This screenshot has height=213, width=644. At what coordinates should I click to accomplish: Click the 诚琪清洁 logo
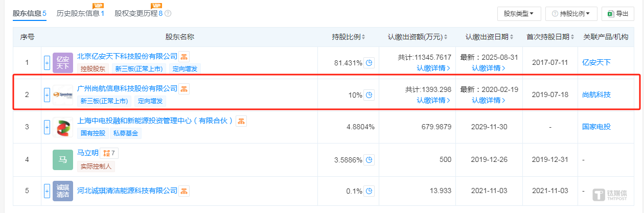point(63,191)
